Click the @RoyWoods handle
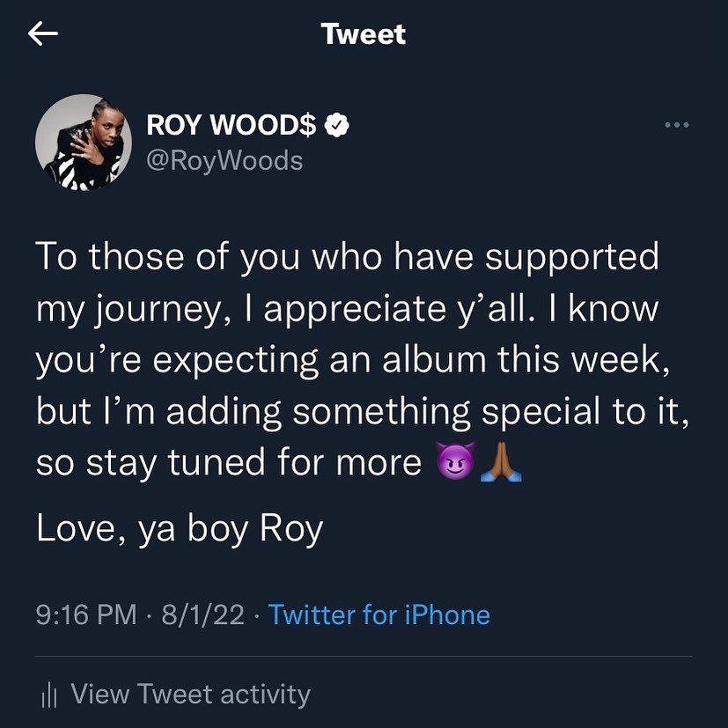728x728 pixels. 224,160
